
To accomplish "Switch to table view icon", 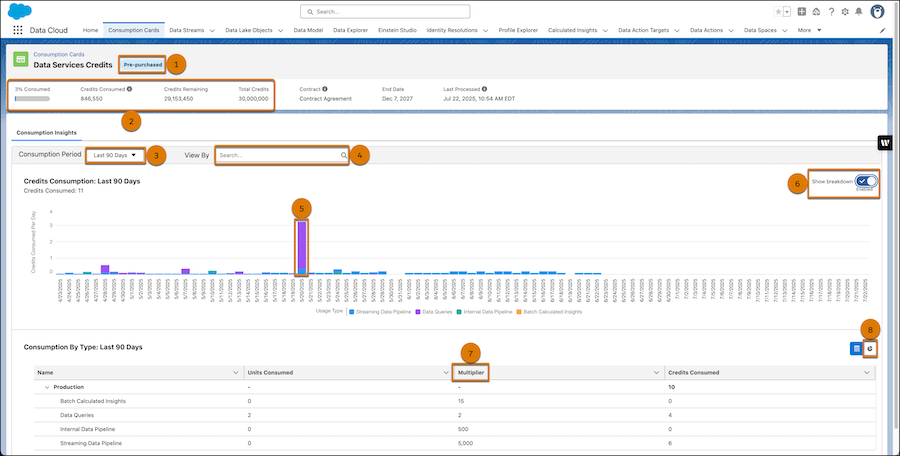I will [856, 349].
